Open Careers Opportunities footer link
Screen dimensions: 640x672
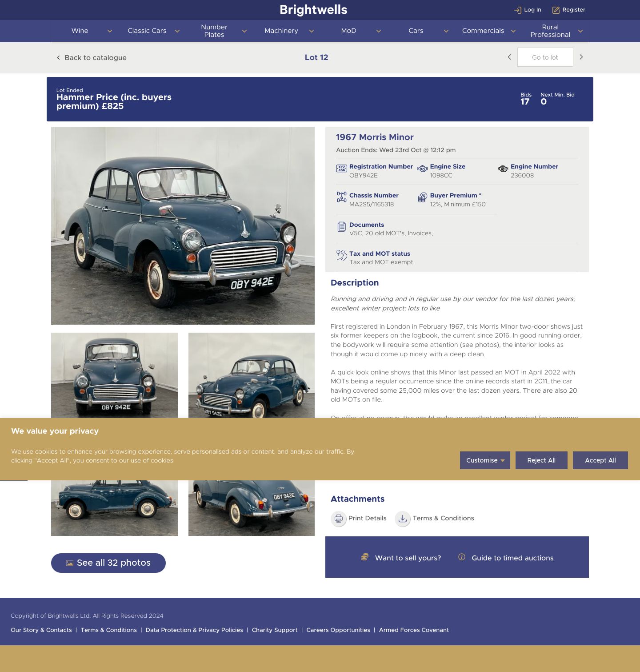[338, 630]
